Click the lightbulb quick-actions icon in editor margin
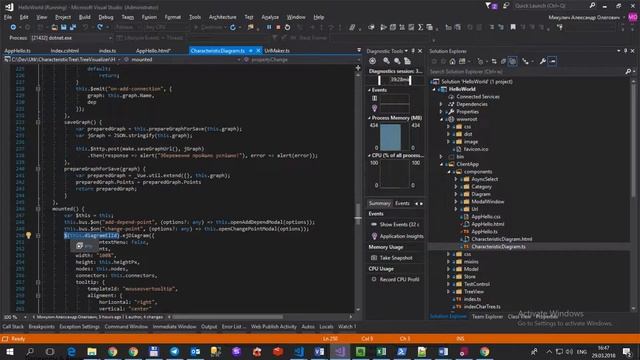The image size is (640, 360). point(29,235)
